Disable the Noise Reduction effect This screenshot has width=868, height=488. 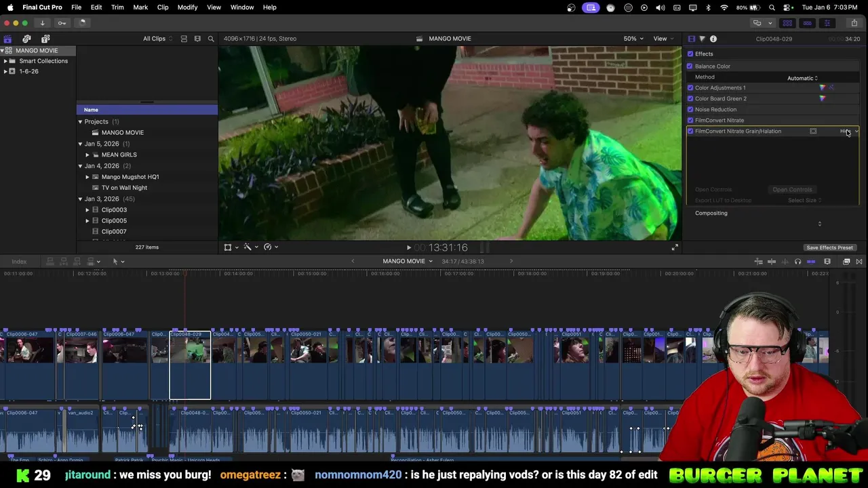coord(690,109)
